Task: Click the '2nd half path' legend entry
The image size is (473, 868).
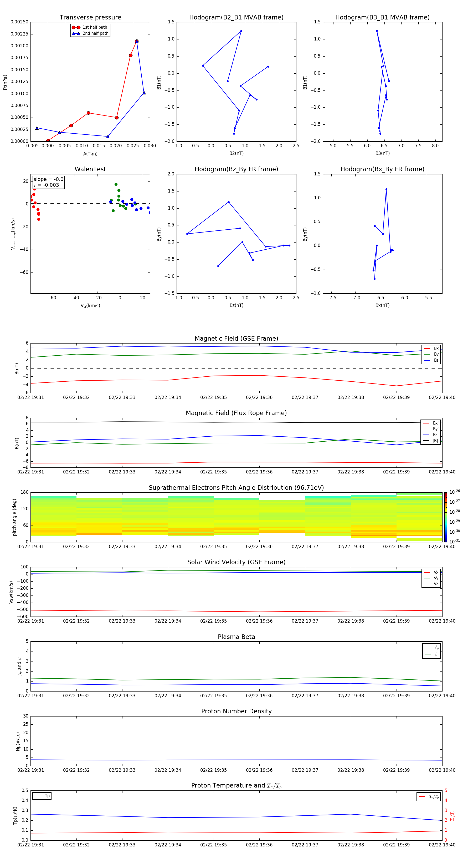Action: [x=90, y=33]
